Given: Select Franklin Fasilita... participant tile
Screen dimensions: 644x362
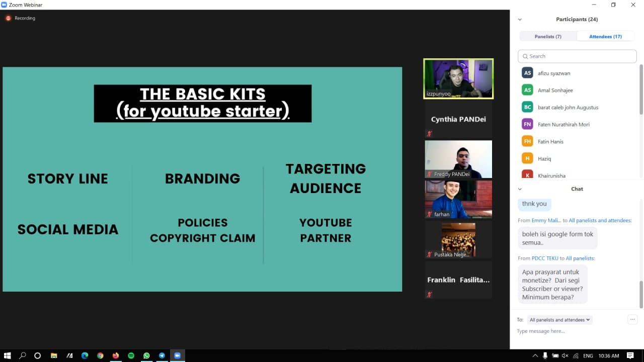Looking at the screenshot, I should click(x=458, y=280).
